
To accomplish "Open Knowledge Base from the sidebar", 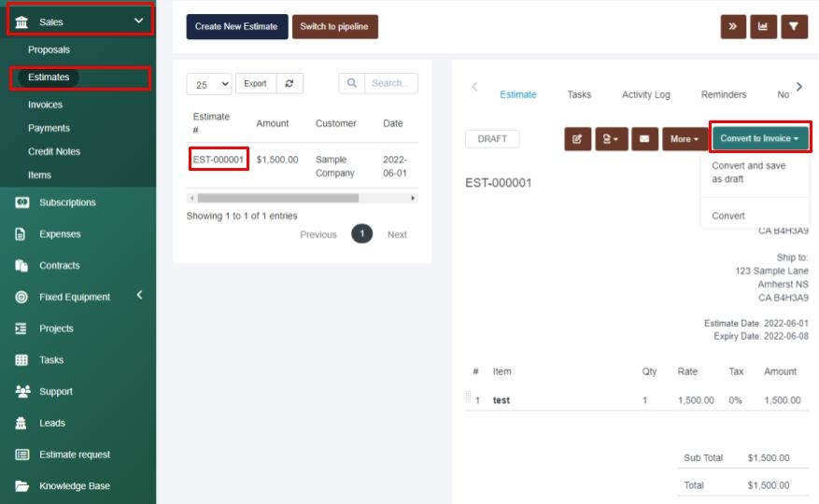I will [74, 486].
